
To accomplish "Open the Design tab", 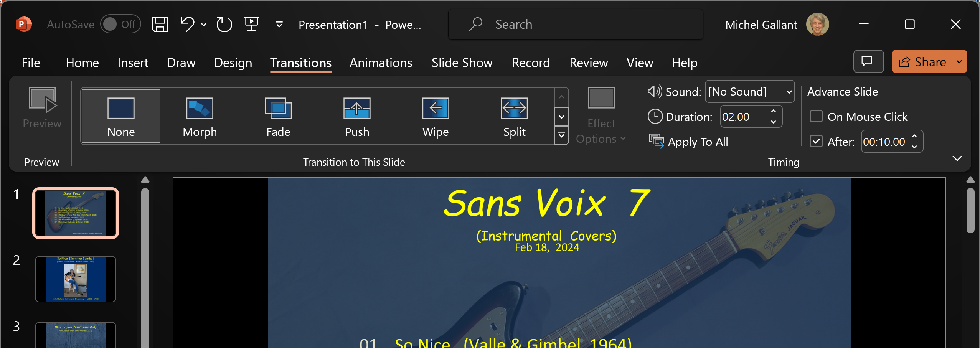I will pyautogui.click(x=233, y=63).
